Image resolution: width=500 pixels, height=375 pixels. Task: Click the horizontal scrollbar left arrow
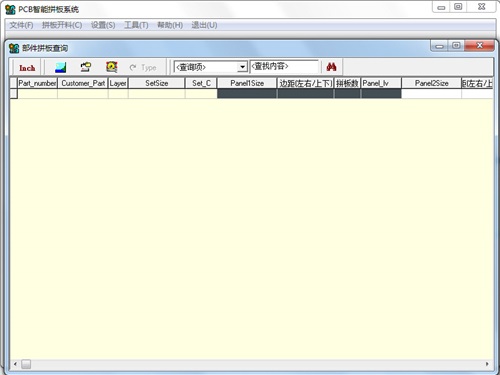[15, 364]
